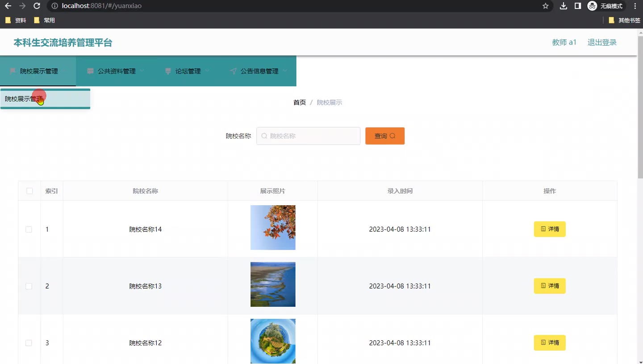Toggle the select-all checkbox in table header
643x364 pixels.
[x=29, y=191]
